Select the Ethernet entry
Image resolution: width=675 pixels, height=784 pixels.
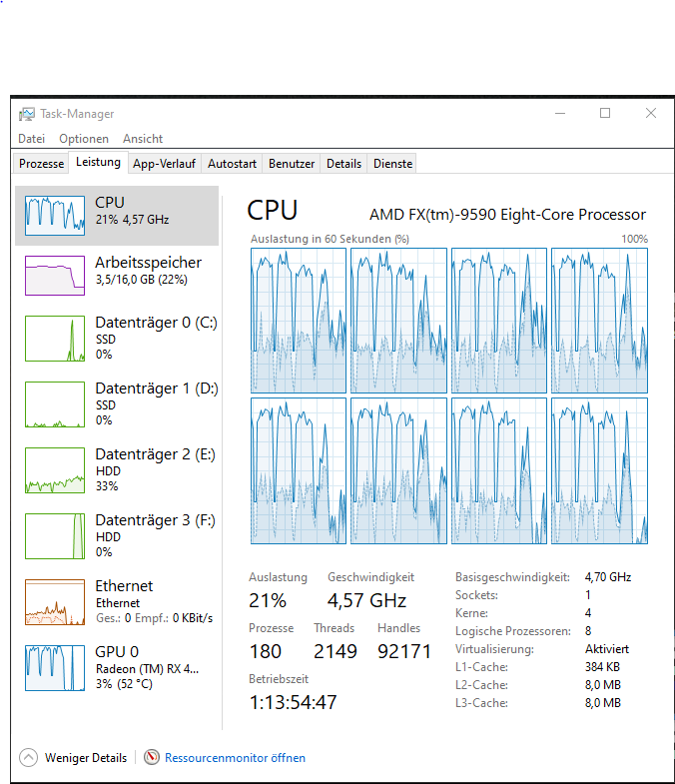[117, 602]
